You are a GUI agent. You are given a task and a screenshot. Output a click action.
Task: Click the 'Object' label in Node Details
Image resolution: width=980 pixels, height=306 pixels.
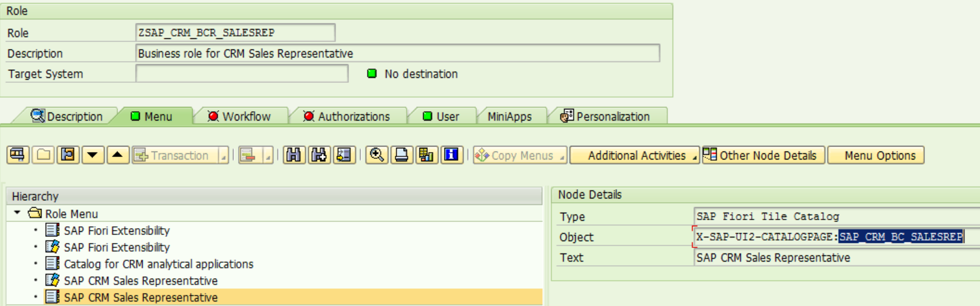(576, 237)
